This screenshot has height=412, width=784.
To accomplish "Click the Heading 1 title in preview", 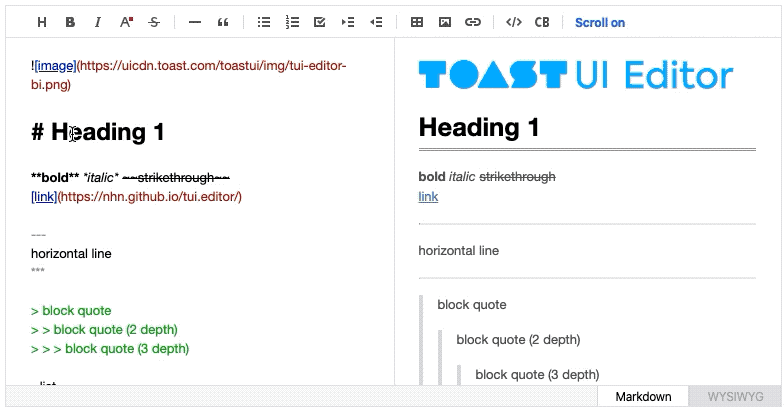I will pos(479,127).
